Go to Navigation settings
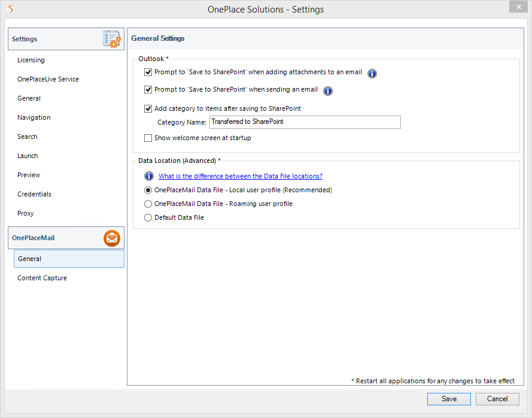Screen dimensions: 532x418 click(34, 117)
